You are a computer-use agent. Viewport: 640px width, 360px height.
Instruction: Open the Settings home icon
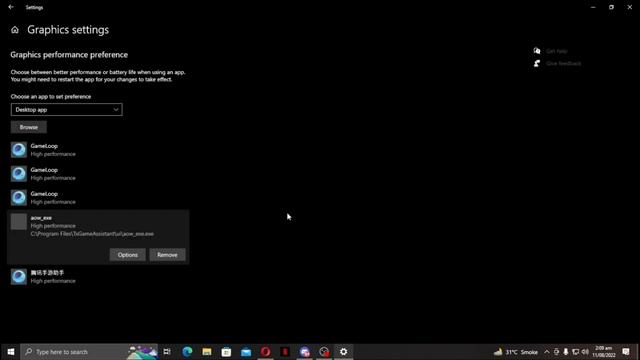click(15, 30)
